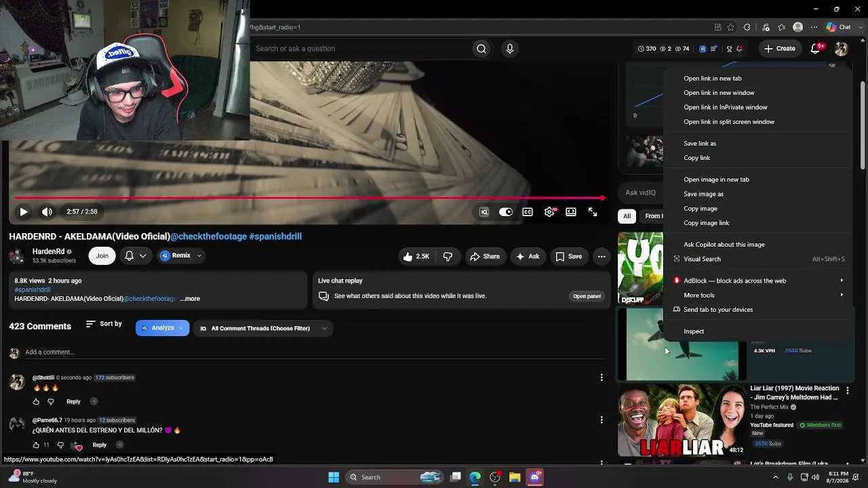
Task: Click the vidIQ icon in the player controls
Action: click(x=484, y=212)
